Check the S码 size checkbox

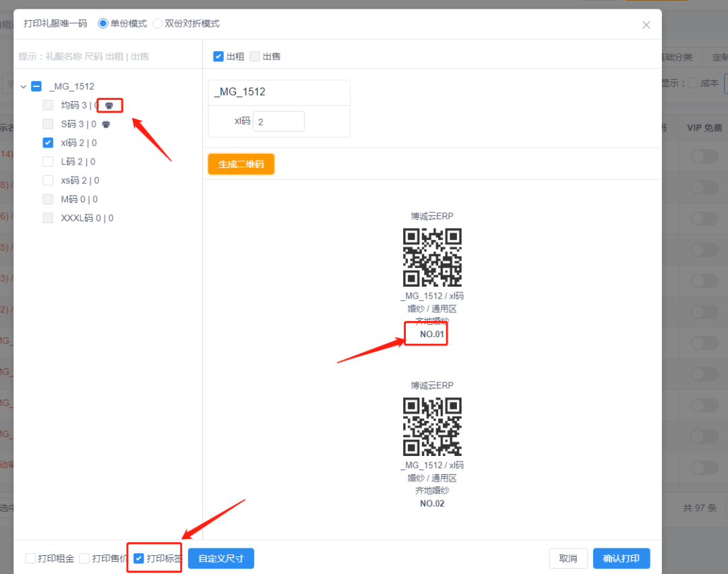coord(48,124)
